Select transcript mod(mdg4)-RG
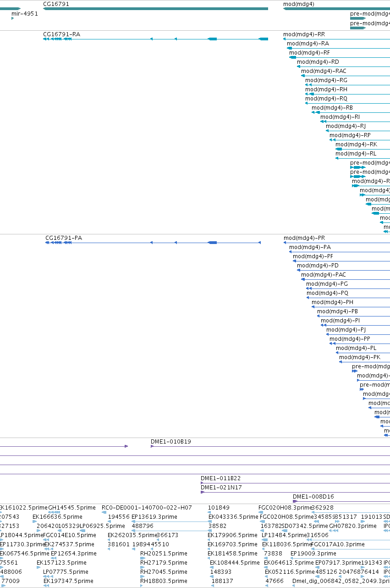390x588 pixels. coord(326,80)
